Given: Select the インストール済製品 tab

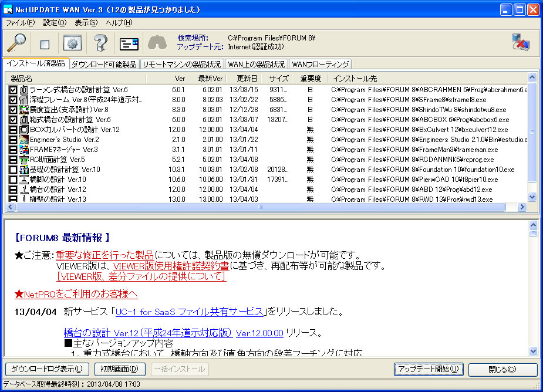Looking at the screenshot, I should point(36,63).
